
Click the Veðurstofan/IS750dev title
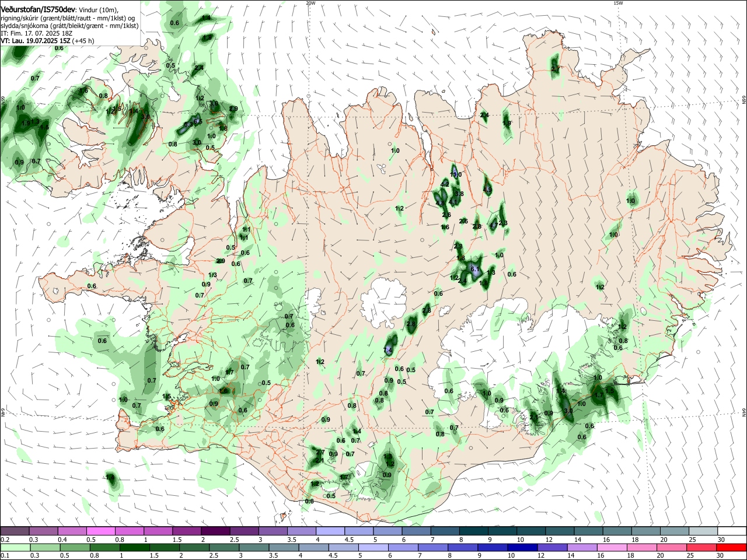(x=38, y=10)
